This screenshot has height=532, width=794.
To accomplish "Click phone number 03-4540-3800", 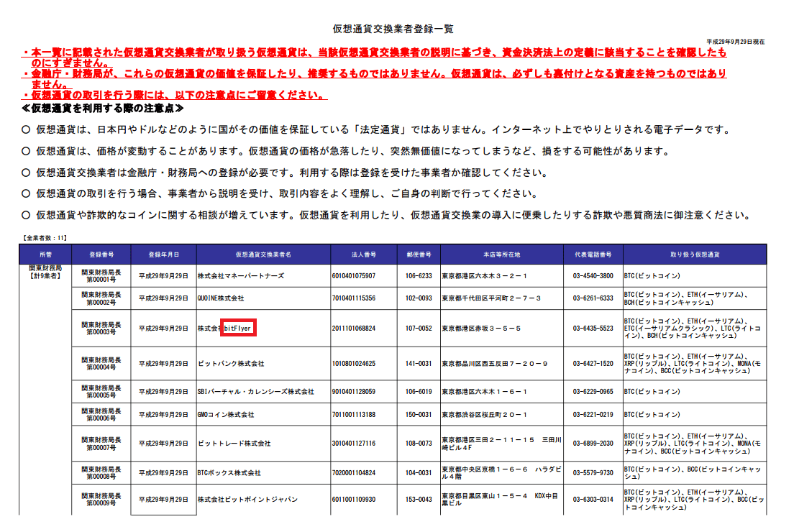I will pyautogui.click(x=593, y=276).
